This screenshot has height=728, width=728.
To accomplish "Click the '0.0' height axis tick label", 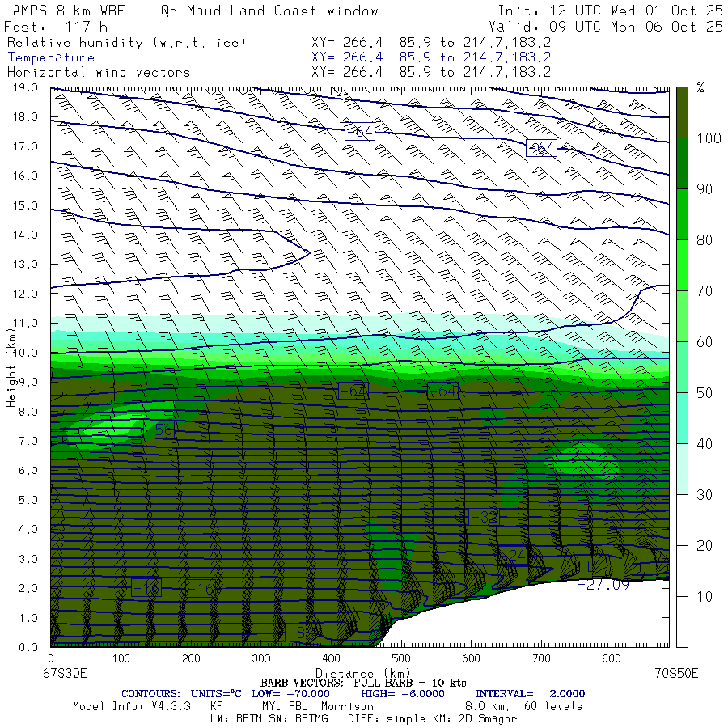I will [28, 647].
